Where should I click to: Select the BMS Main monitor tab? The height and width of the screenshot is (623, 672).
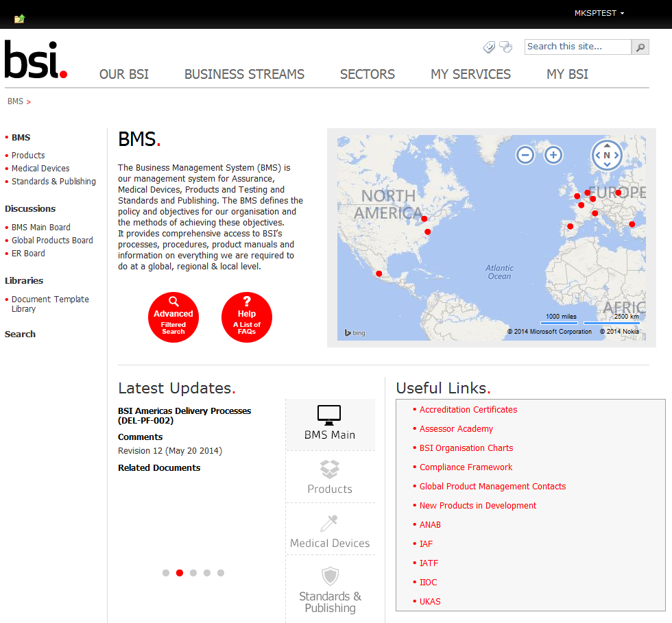330,425
